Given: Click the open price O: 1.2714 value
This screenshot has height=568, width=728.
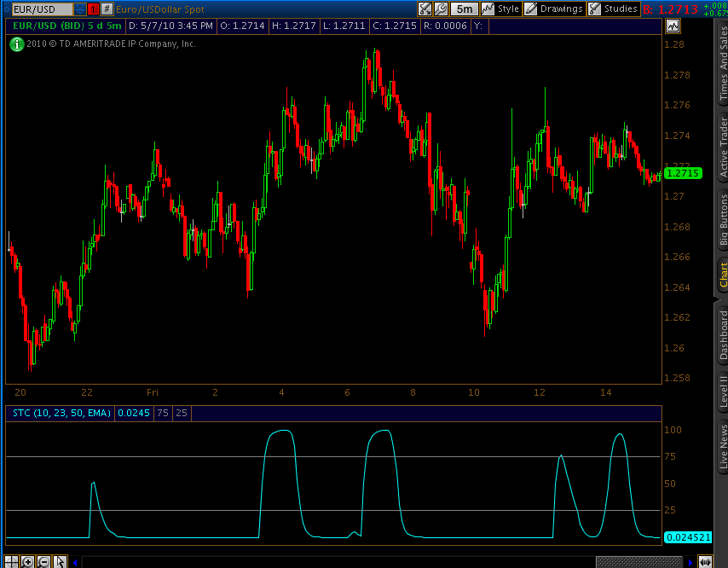Looking at the screenshot, I should point(242,26).
